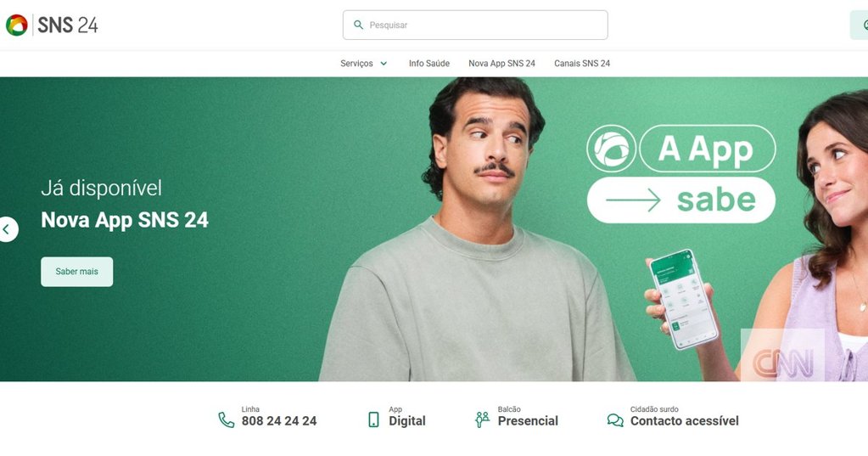Click the Pesquisar search field

(475, 25)
